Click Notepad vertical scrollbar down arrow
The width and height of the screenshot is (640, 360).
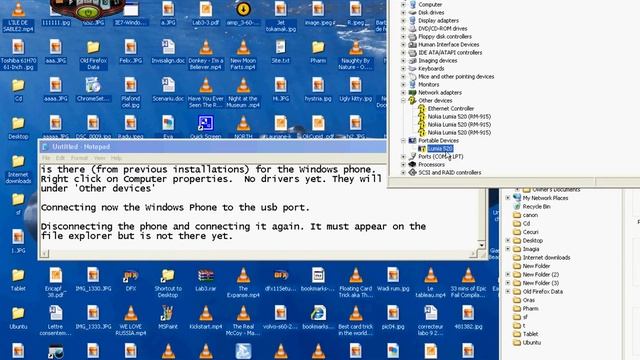pos(482,245)
